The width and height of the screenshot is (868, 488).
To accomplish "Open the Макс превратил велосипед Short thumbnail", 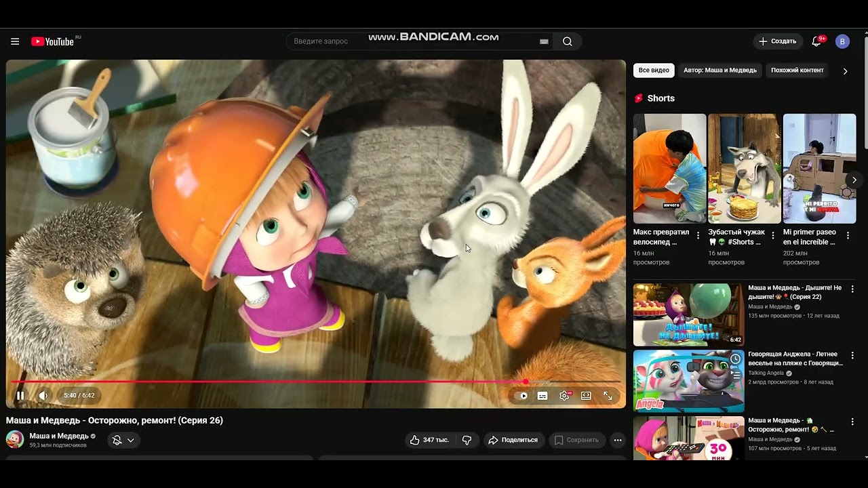I will click(x=669, y=168).
